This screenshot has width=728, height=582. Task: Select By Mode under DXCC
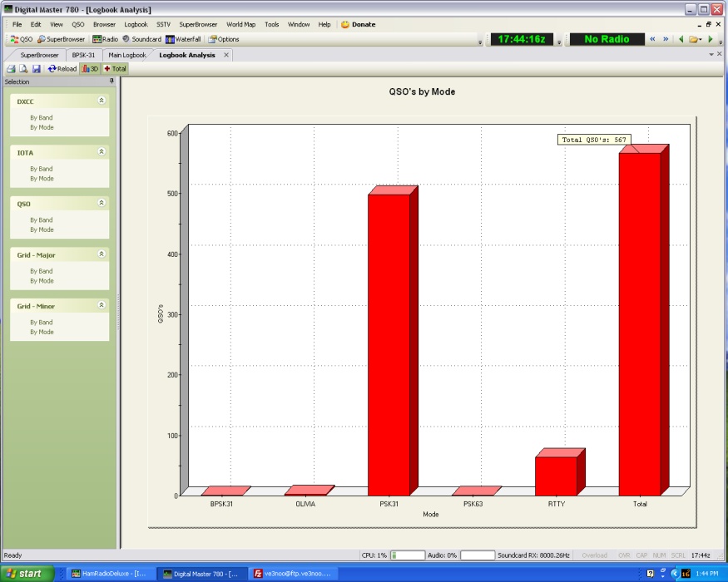(x=42, y=128)
